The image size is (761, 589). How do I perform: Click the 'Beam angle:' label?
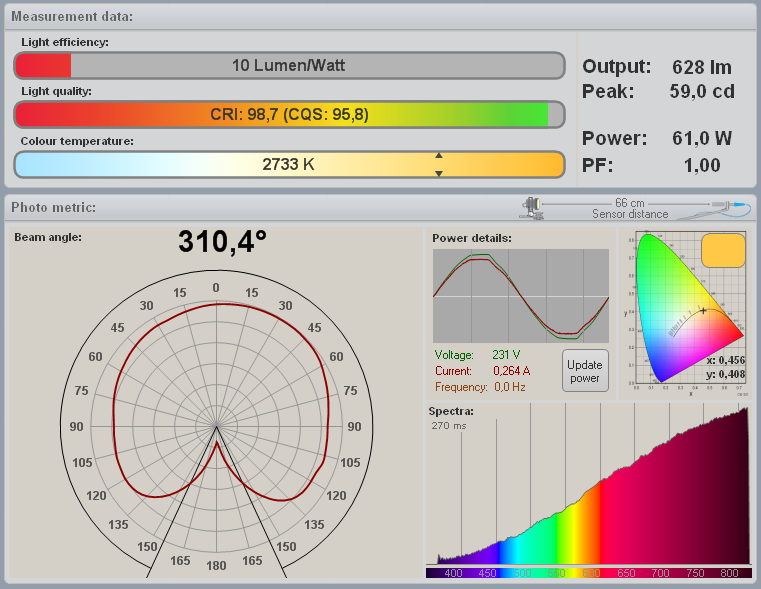point(48,237)
